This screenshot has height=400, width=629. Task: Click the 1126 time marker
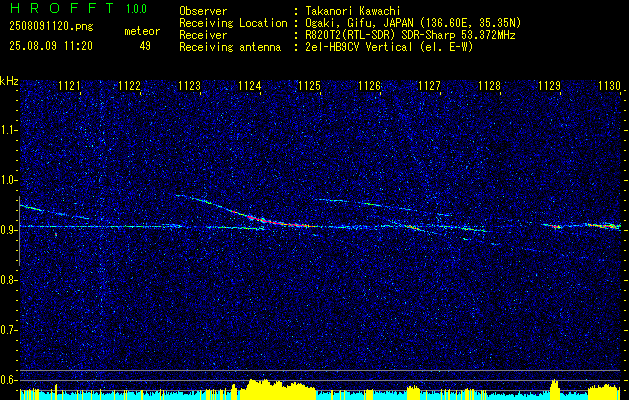[369, 86]
